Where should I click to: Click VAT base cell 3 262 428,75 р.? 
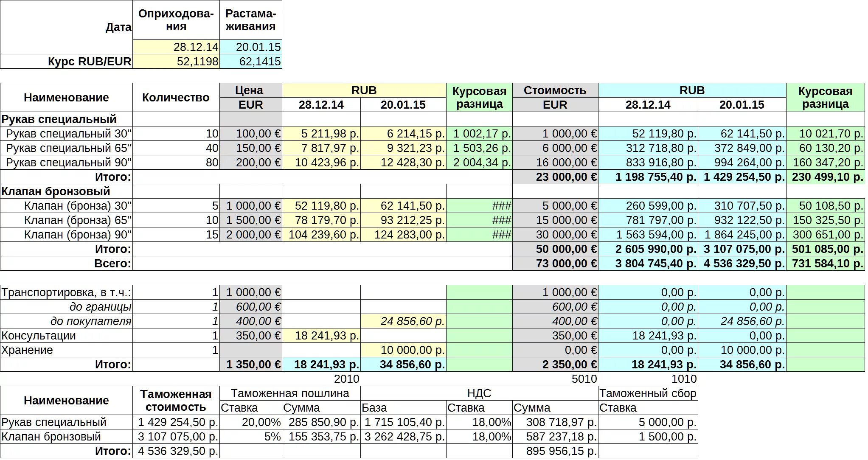403,437
